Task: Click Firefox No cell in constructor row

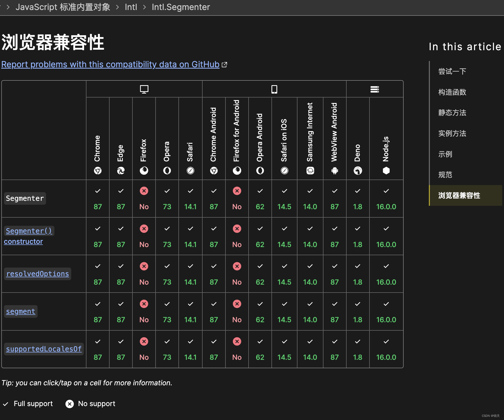Action: point(144,236)
